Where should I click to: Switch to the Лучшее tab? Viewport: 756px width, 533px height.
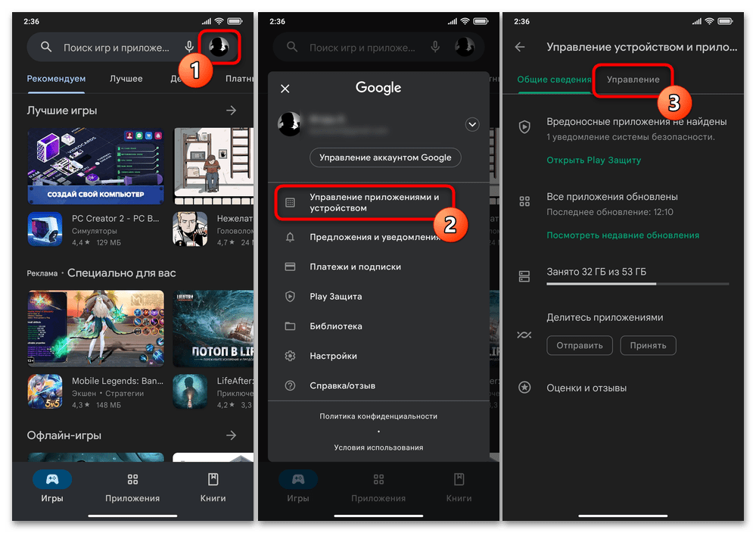pos(126,79)
